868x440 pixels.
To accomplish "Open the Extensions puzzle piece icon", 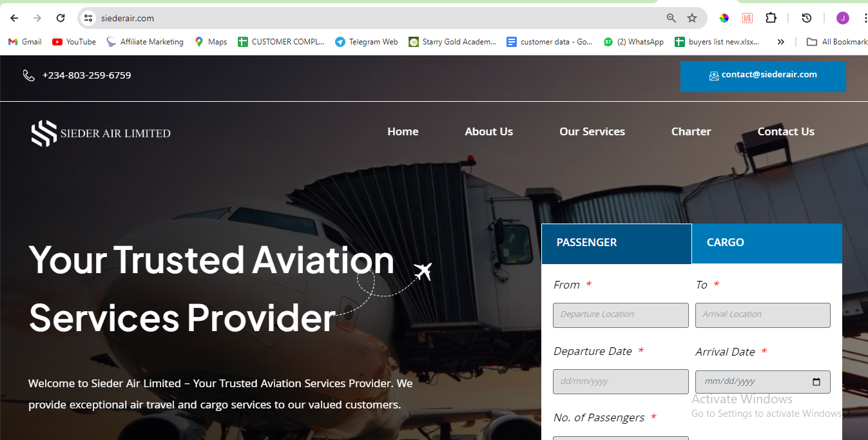I will (771, 18).
